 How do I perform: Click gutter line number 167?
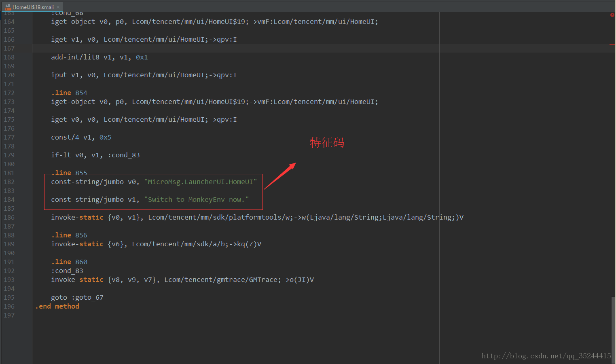click(x=9, y=49)
